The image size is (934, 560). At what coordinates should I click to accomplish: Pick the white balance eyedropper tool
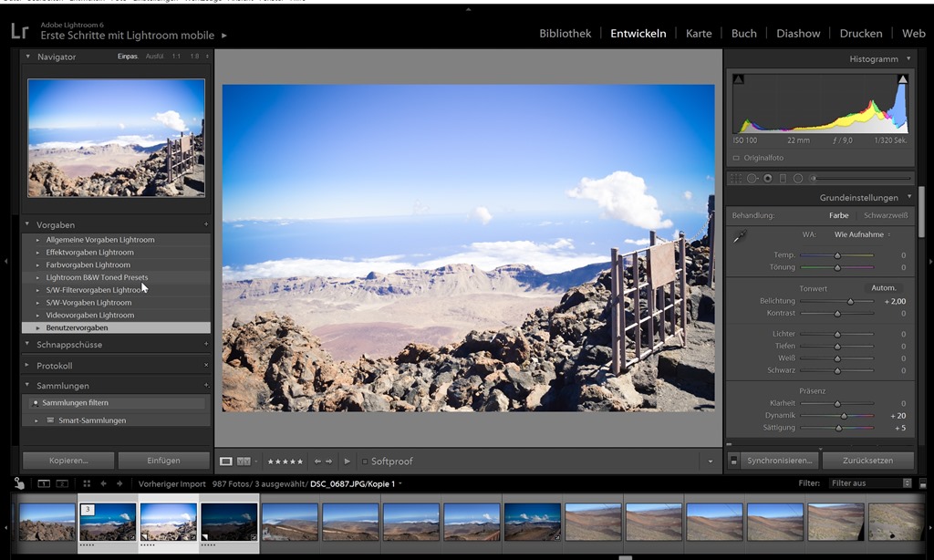(740, 236)
